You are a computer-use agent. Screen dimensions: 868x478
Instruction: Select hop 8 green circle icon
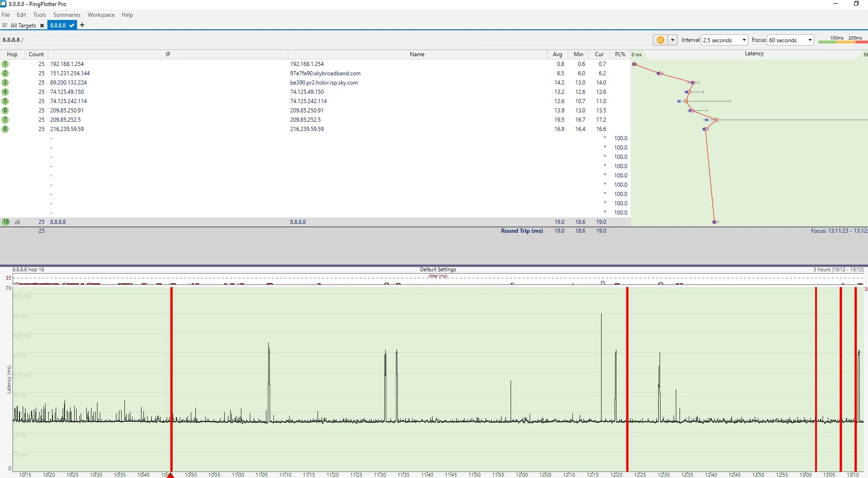point(5,129)
